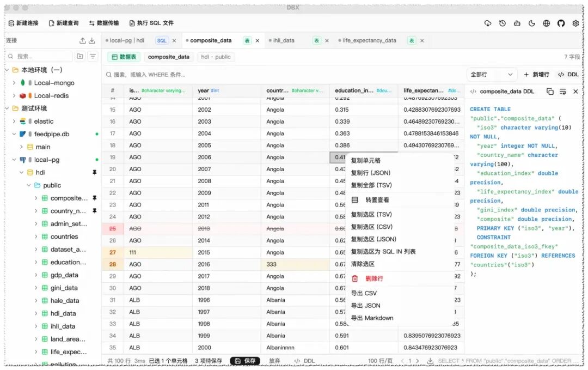Viewport: 588px width, 370px height.
Task: Choose 复制行 (JSON) from context menu
Action: [x=400, y=173]
